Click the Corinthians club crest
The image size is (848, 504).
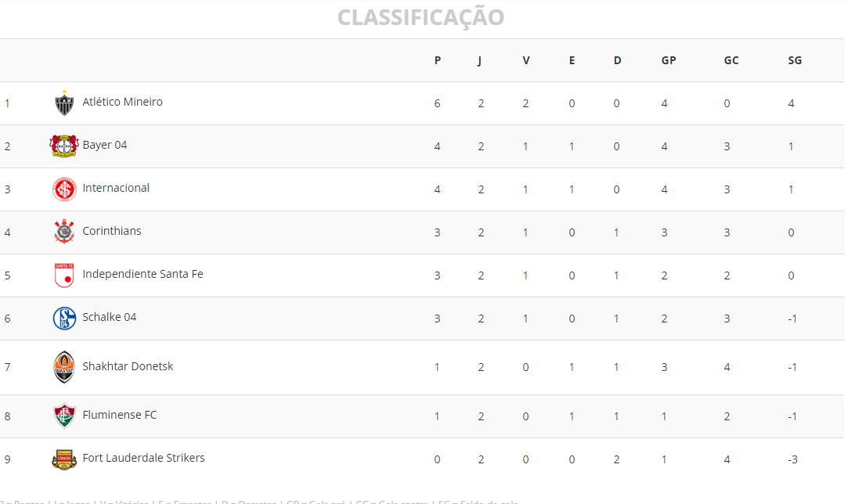click(x=64, y=232)
